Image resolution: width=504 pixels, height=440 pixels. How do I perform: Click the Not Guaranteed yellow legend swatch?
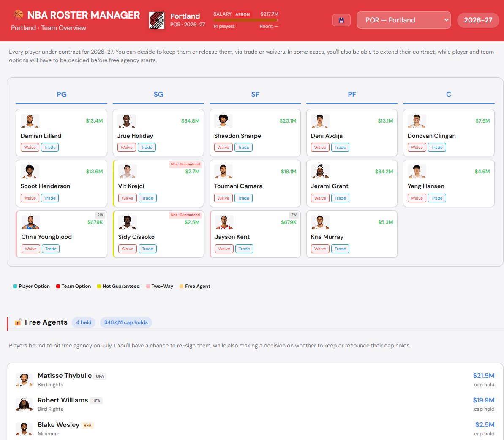[99, 286]
